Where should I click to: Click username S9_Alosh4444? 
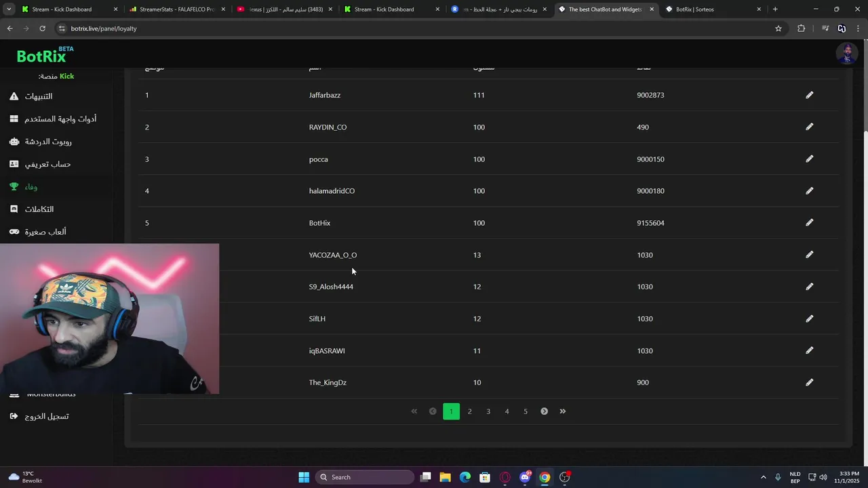pos(331,287)
